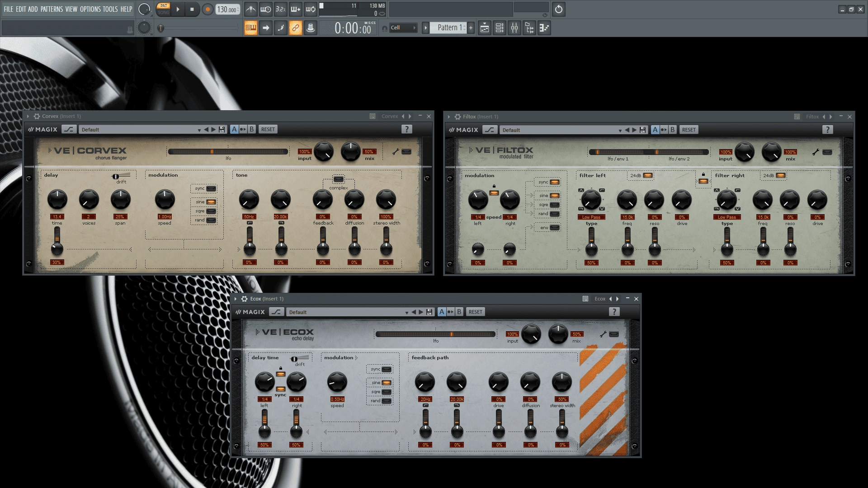Viewport: 868px width, 488px height.
Task: Click RESET in the Corvex plugin
Action: tap(268, 129)
